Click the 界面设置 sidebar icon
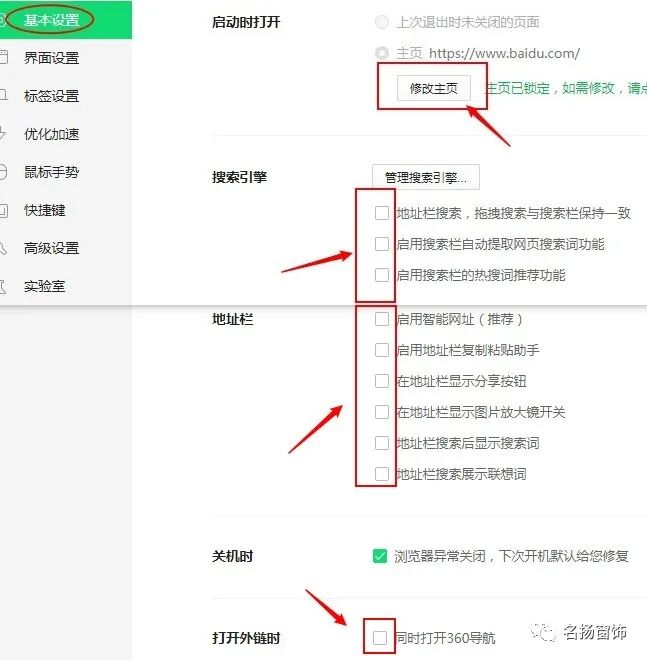The height and width of the screenshot is (660, 647). [x=3, y=57]
